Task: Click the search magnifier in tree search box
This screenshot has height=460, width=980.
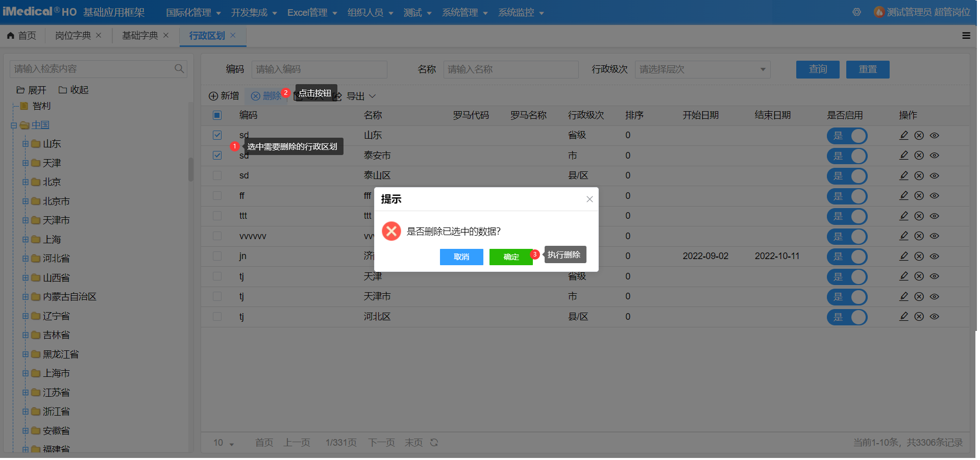Action: pyautogui.click(x=179, y=69)
